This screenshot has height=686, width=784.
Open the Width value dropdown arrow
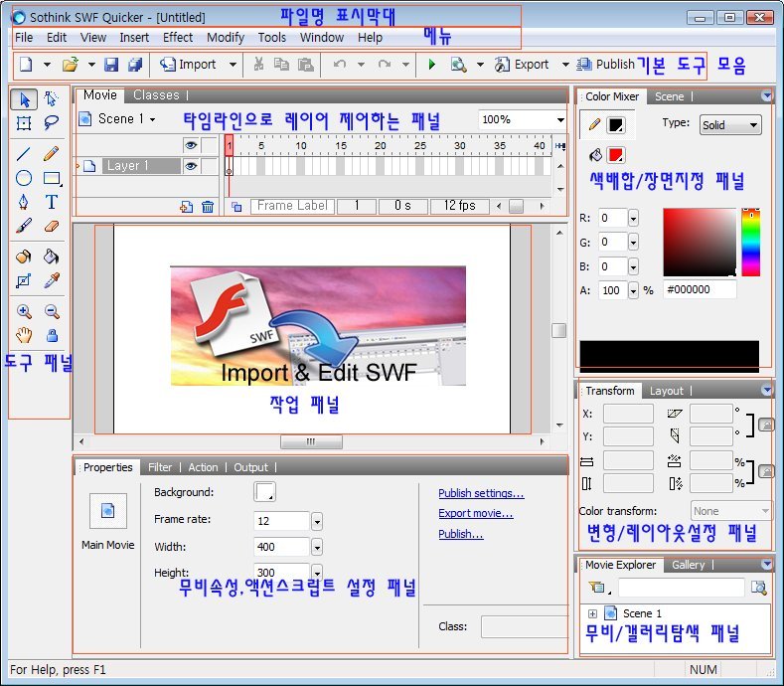[x=317, y=547]
